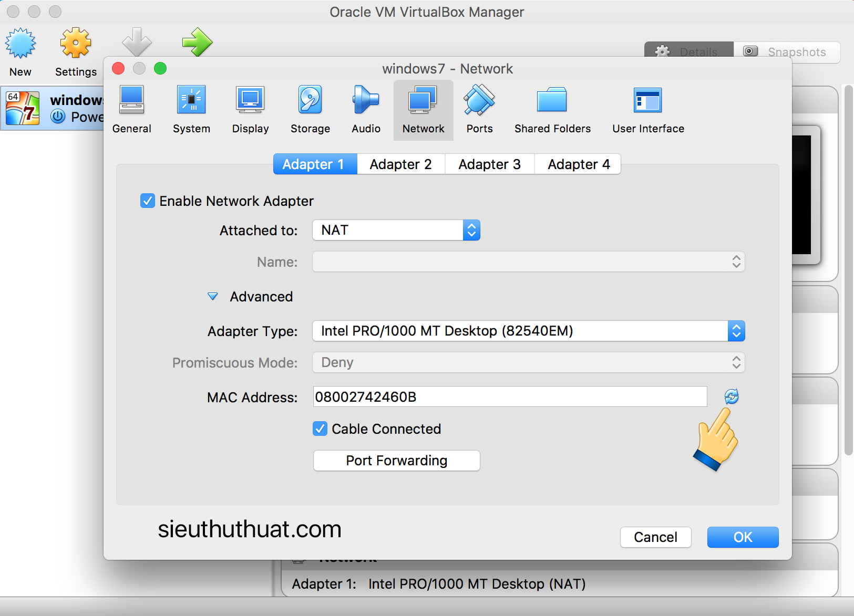Open the Attached to NAT dropdown

tap(396, 230)
